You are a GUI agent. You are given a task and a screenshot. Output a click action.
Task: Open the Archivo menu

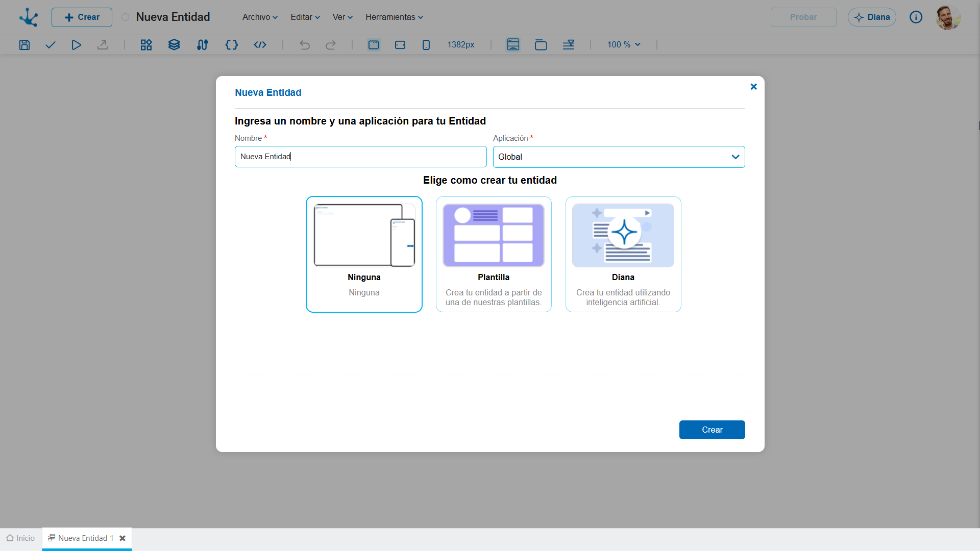point(260,17)
